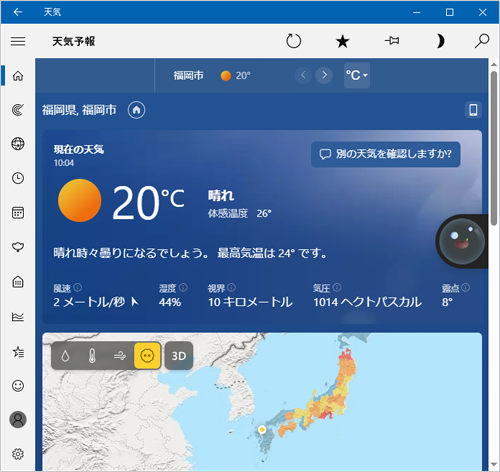This screenshot has width=500, height=472.
Task: Show info for 気圧 pressure
Action: (x=337, y=287)
